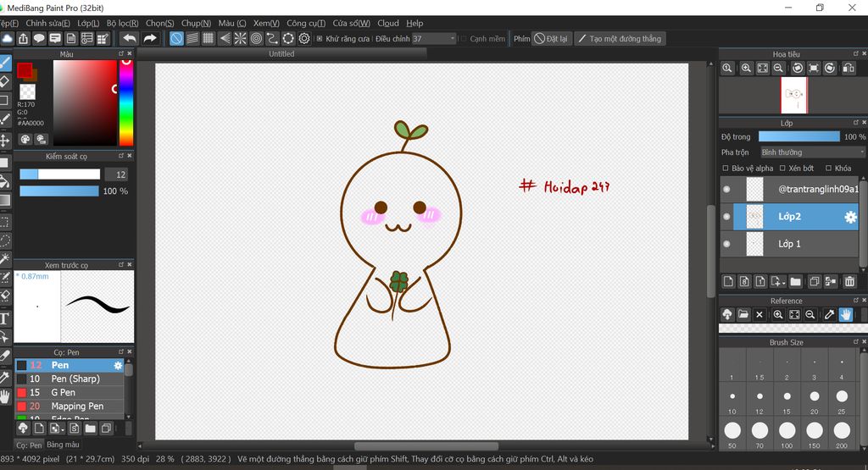Open the Help menu

tap(415, 23)
